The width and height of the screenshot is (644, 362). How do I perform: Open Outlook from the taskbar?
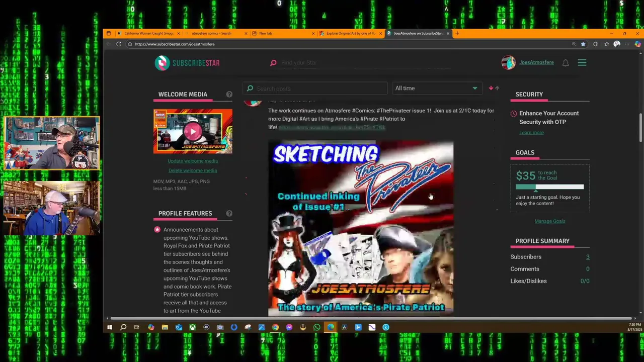coord(179,327)
